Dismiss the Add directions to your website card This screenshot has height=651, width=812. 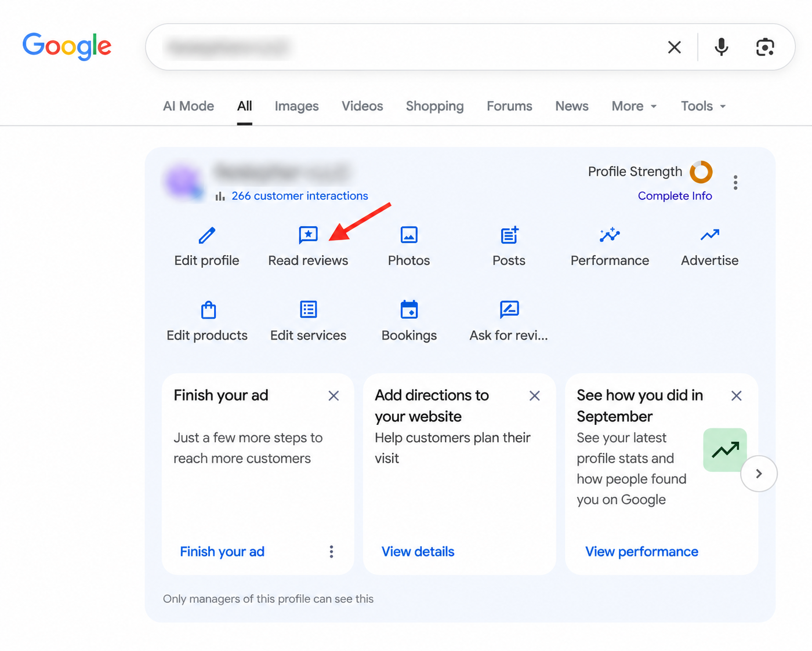[x=535, y=396]
